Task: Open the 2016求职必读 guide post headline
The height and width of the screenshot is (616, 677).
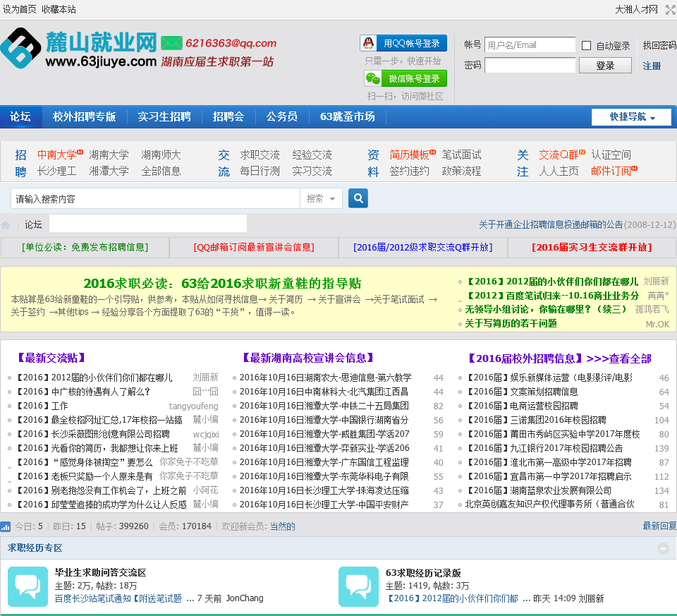Action: (222, 284)
